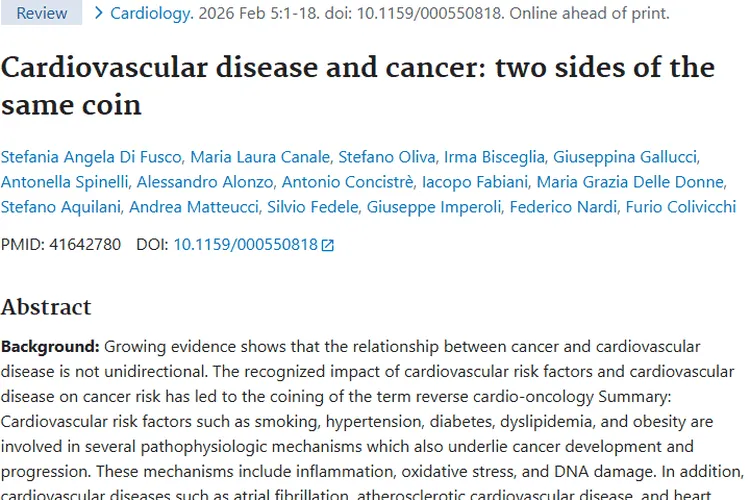Screen dimensions: 750x500
Task: Open the DOI link 10.1159/000550818
Action: 245,244
